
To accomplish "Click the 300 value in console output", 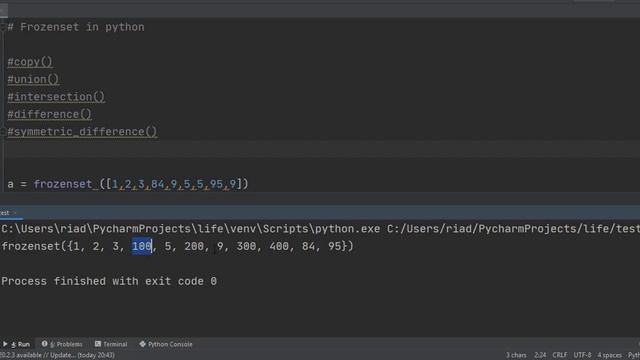I will click(246, 246).
